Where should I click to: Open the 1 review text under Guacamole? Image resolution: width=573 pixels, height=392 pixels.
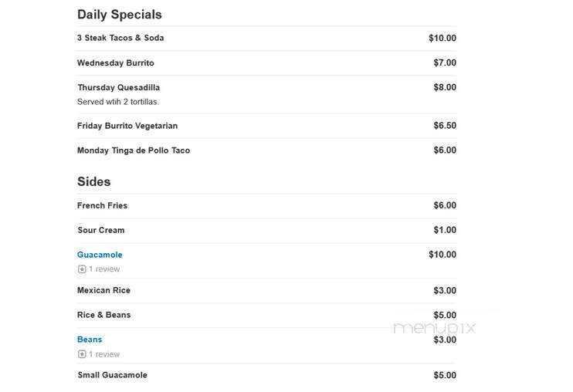coord(104,269)
